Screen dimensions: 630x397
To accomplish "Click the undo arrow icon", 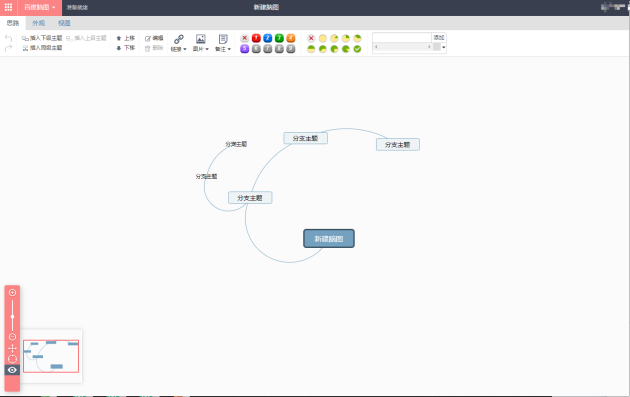I will [8, 38].
